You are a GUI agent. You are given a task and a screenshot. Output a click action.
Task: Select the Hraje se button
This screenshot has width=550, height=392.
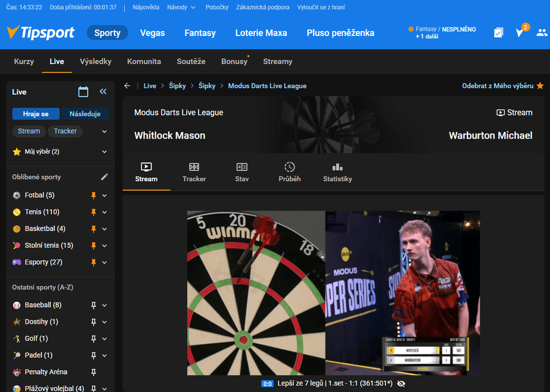coord(36,114)
